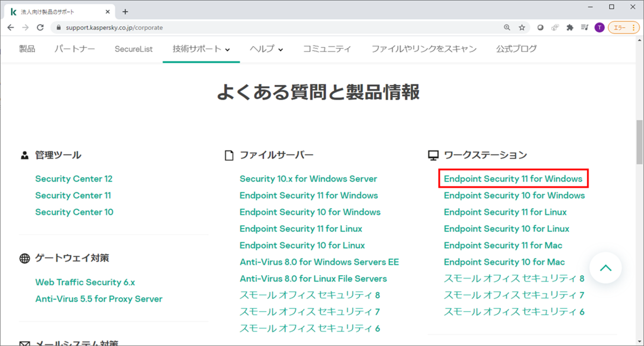The image size is (644, 346).
Task: Click the メールシステム対策 envelope icon
Action: [x=25, y=342]
